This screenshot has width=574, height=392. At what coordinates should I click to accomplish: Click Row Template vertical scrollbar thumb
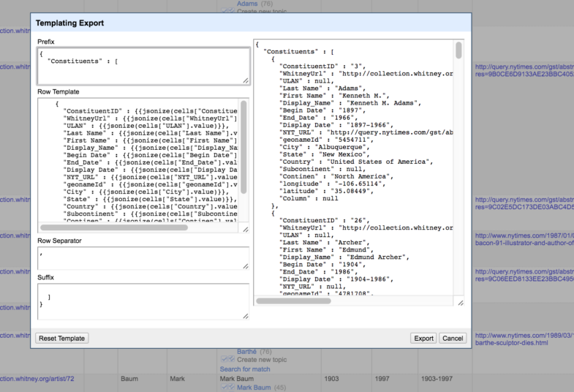point(243,147)
